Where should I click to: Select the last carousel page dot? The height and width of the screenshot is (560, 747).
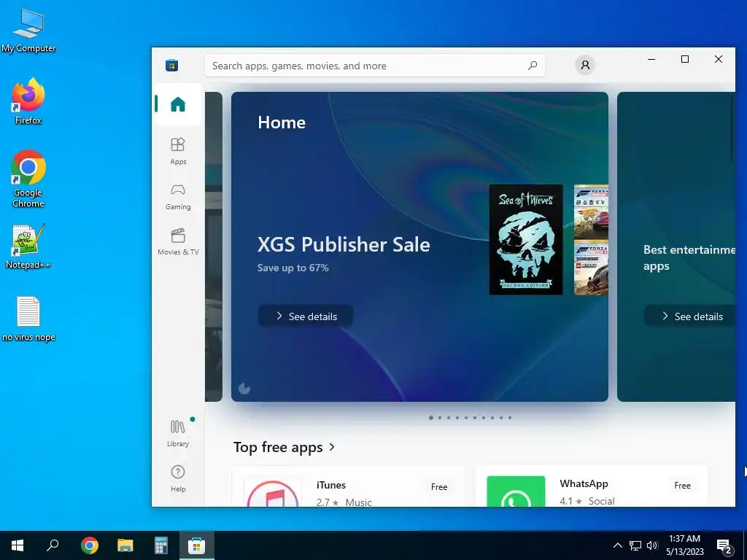509,418
